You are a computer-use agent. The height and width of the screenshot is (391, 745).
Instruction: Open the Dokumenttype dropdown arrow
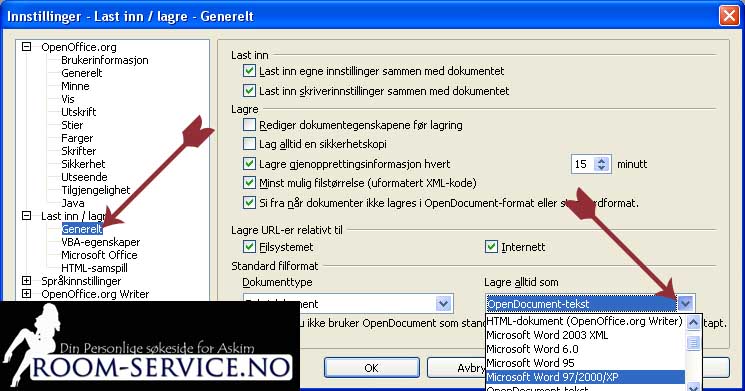tap(443, 304)
